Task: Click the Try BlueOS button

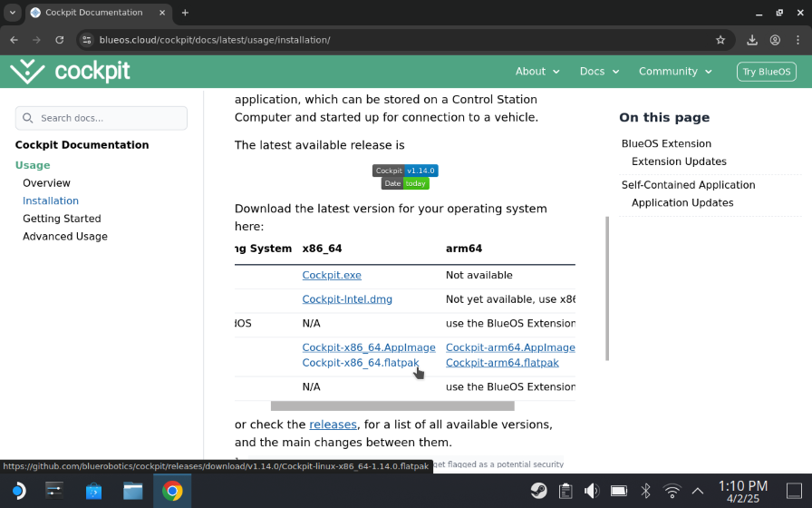Action: 766,72
